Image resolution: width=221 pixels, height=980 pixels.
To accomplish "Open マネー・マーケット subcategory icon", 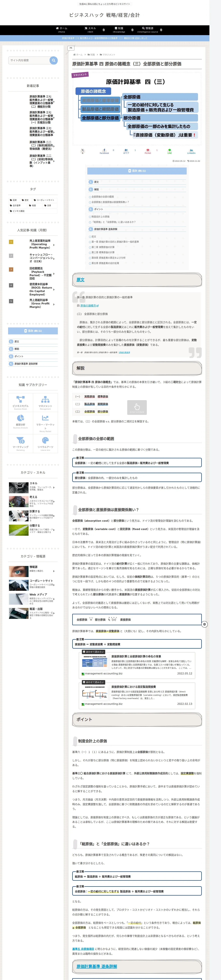I will [x=45, y=423].
